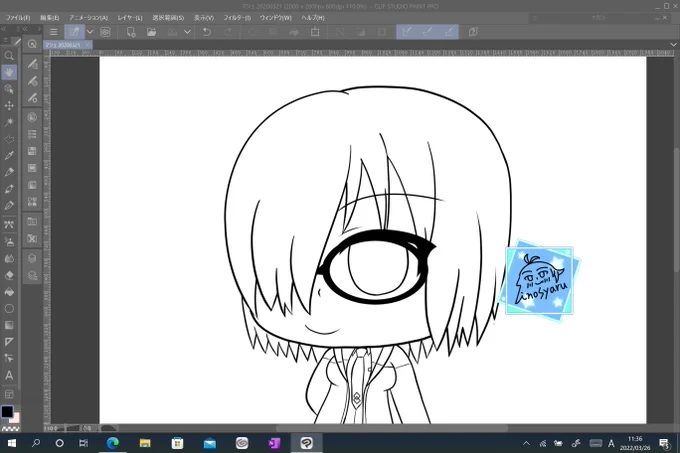The height and width of the screenshot is (453, 680).
Task: Open the 表示(V) menu
Action: (204, 18)
